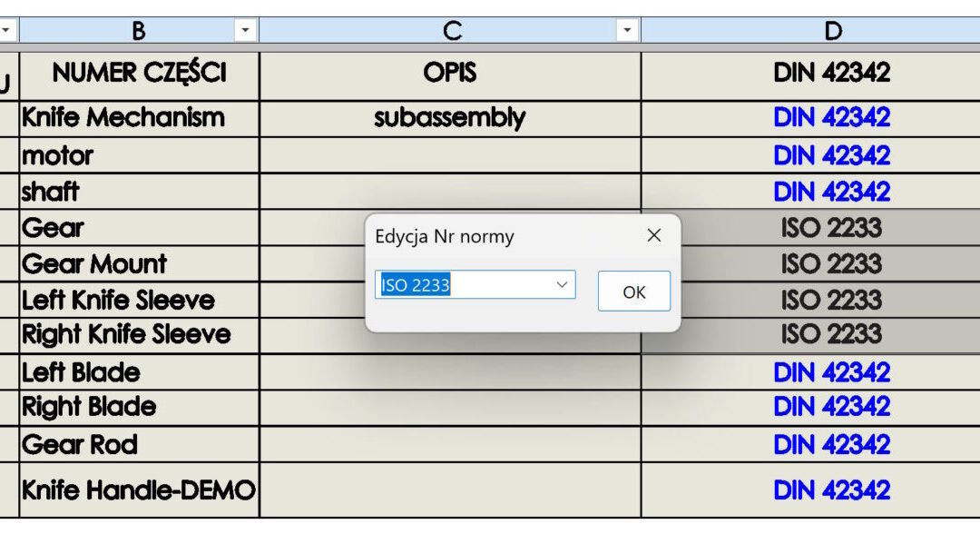The width and height of the screenshot is (980, 534).
Task: Click the Edycja Nr normy title bar
Action: click(490, 237)
